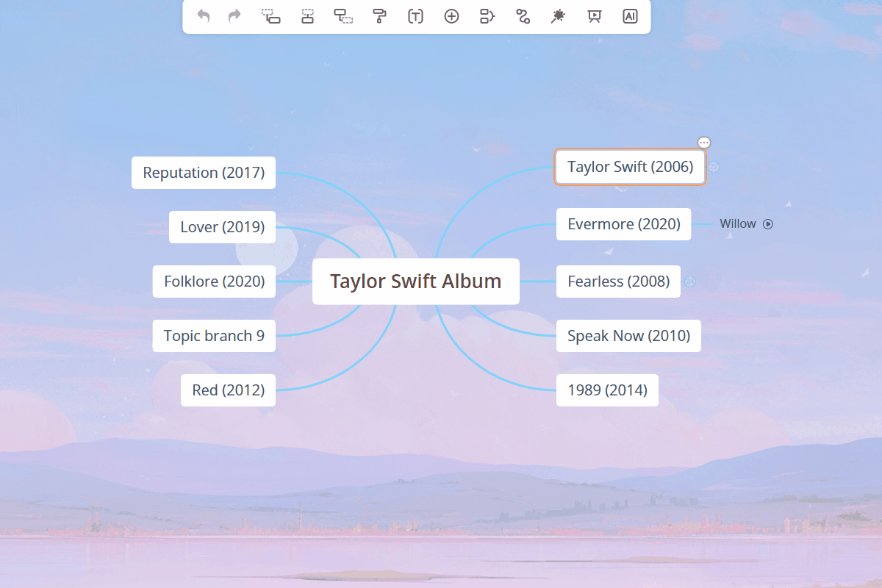Play the Willow media attachment
Screen dimensions: 882x588
768,224
